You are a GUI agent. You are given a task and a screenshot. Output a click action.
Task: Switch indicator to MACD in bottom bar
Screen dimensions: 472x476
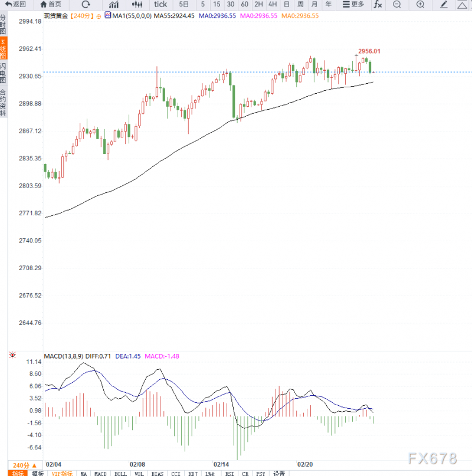(x=100, y=473)
